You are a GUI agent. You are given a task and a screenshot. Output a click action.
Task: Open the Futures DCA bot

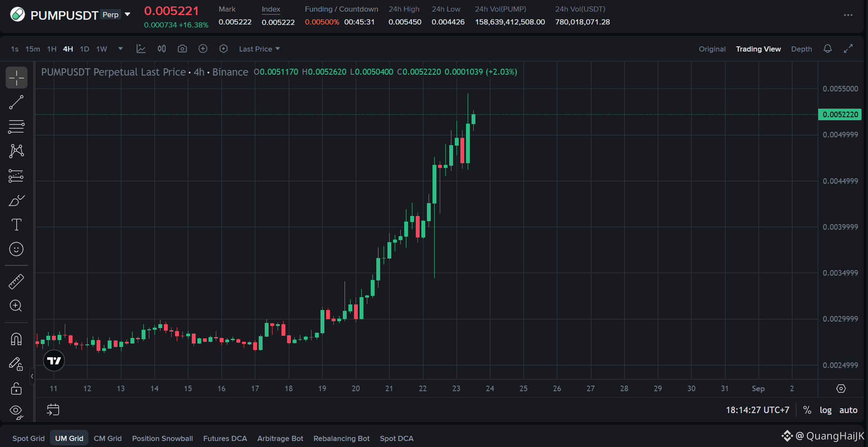point(225,438)
